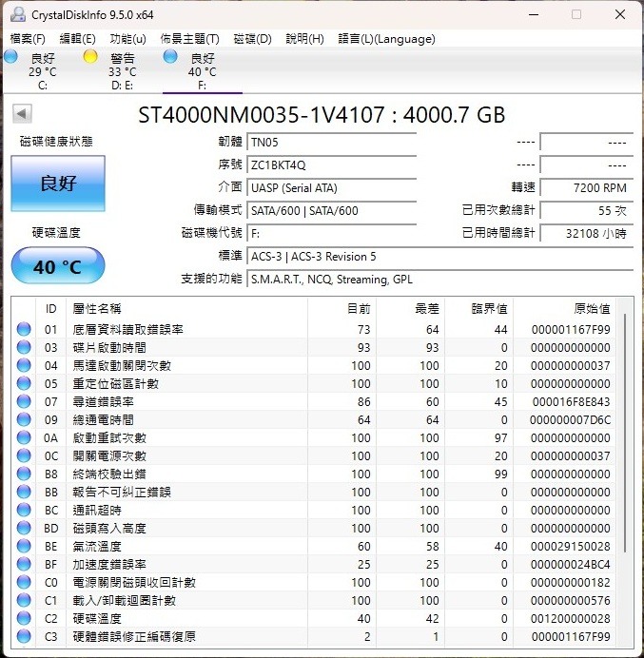Click the status orb in row C2
The image size is (644, 658).
click(x=24, y=618)
